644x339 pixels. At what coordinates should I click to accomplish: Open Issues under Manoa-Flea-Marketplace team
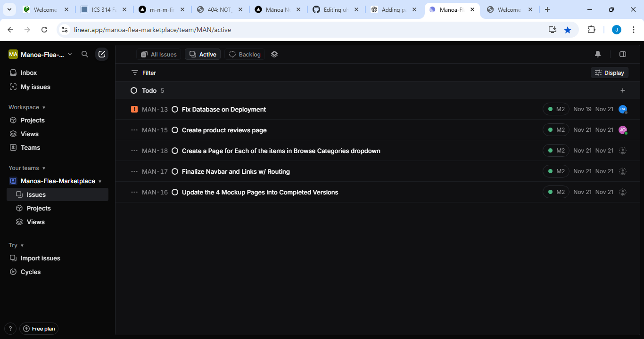[x=58, y=194]
